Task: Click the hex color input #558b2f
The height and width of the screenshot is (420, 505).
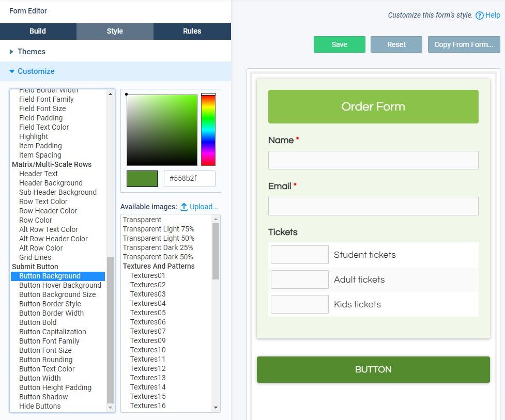Action: point(190,179)
